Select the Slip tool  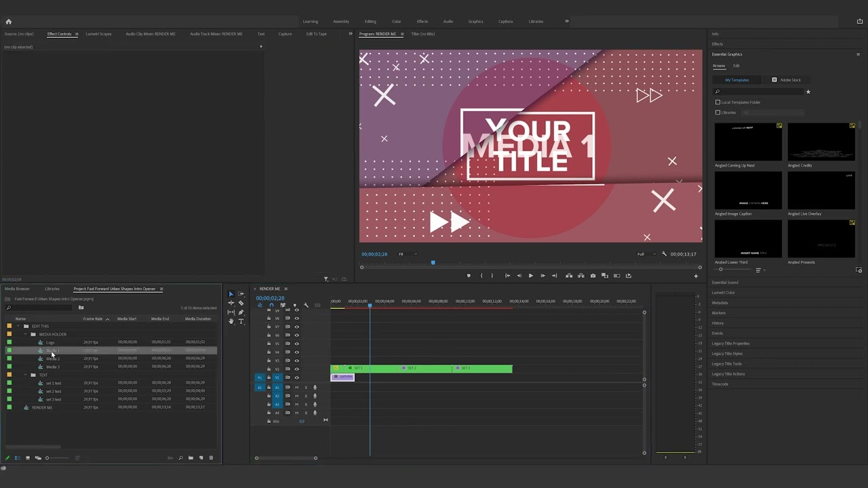231,312
